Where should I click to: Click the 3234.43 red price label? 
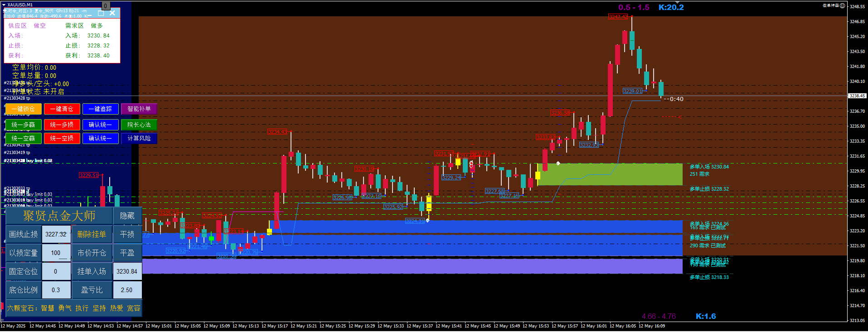(277, 132)
